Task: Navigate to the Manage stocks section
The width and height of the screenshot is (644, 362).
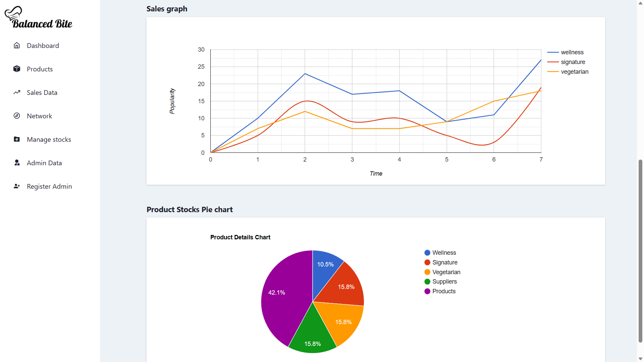Action: coord(49,139)
